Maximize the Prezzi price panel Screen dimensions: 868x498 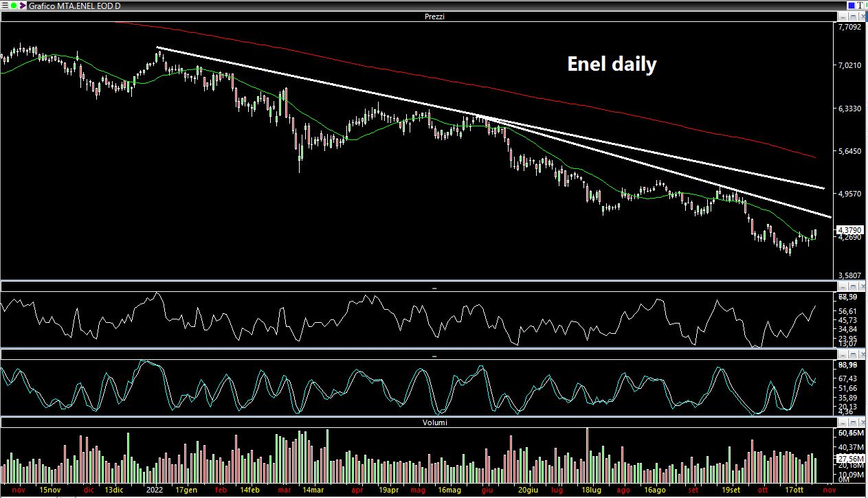point(852,16)
